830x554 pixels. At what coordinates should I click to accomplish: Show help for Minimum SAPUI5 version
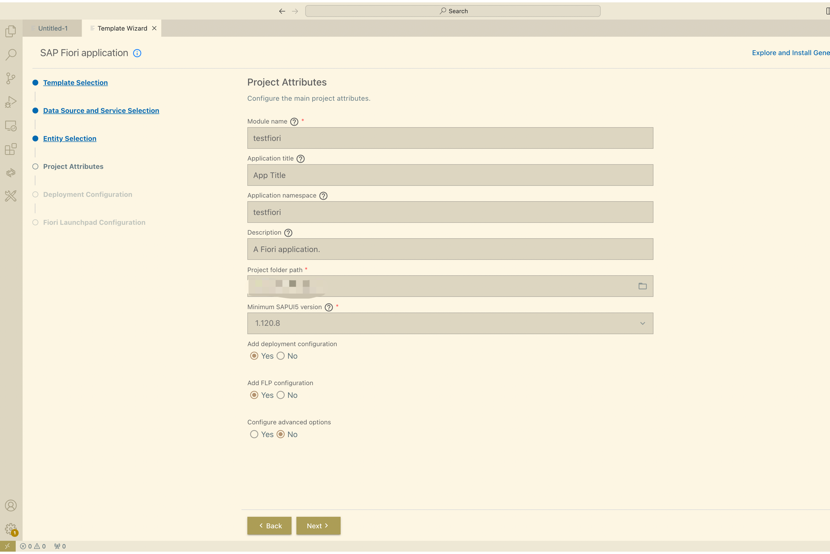(329, 307)
